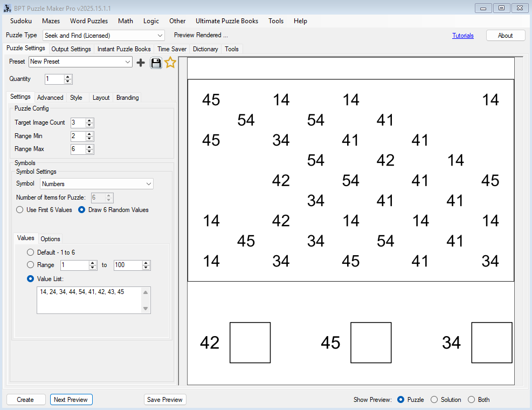This screenshot has height=410, width=532.
Task: Open the Word Puzzles menu
Action: coord(89,21)
